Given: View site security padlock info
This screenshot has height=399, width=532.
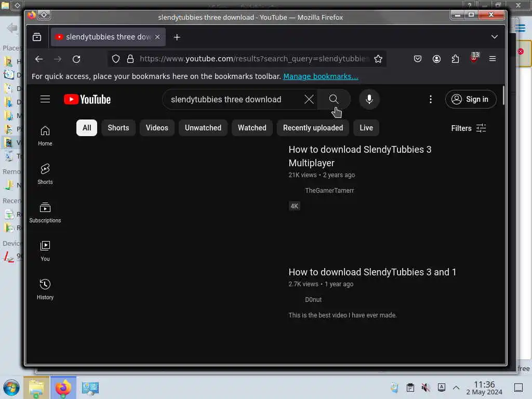Looking at the screenshot, I should [130, 59].
